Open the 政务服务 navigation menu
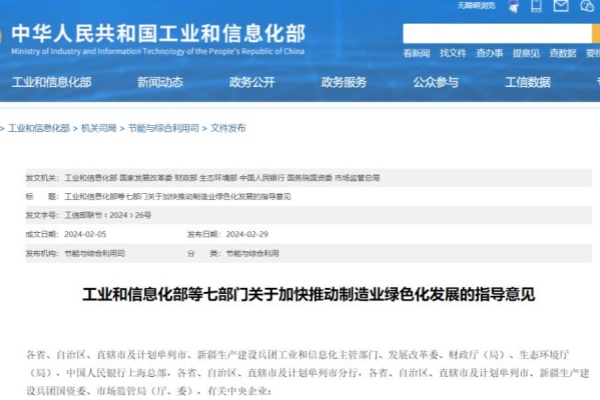Image resolution: width=600 pixels, height=400 pixels. pos(344,82)
